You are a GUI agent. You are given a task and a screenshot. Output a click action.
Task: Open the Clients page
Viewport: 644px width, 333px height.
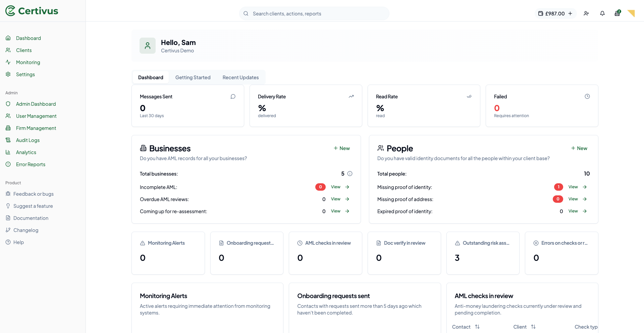pos(24,50)
